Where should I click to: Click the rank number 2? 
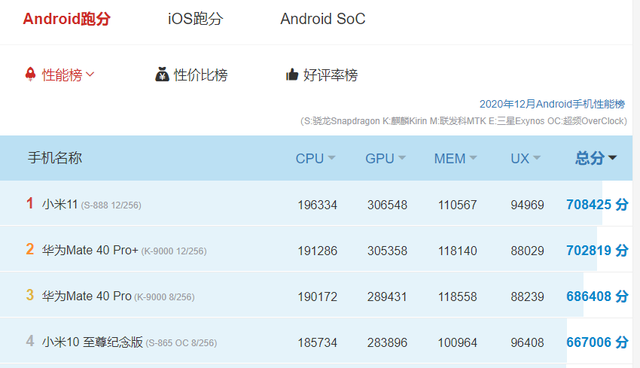30,249
